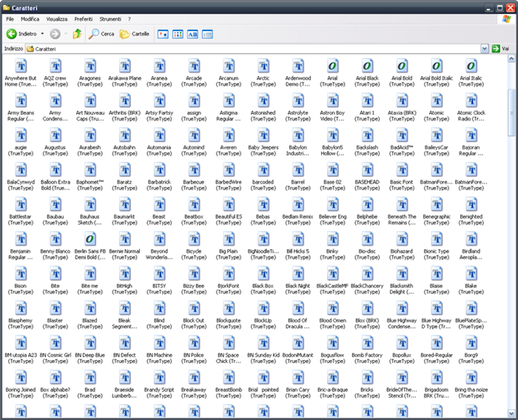Select the BlackChancery font icon

tap(367, 273)
